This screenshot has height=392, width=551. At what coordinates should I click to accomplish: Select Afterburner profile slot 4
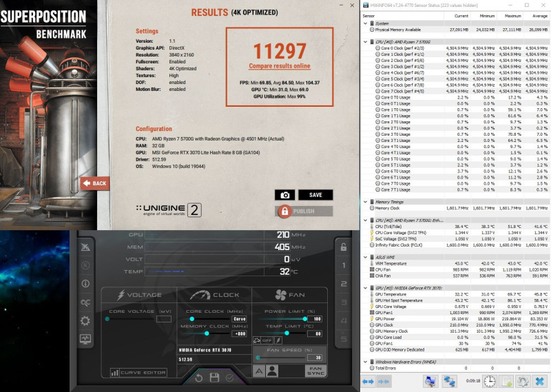pyautogui.click(x=344, y=320)
